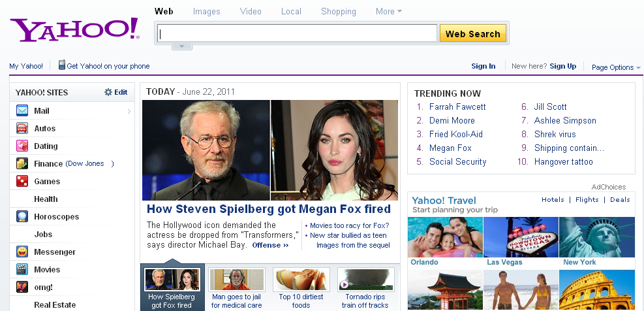Click the Autos car icon
Viewport: 644px width, 311px height.
[x=22, y=128]
